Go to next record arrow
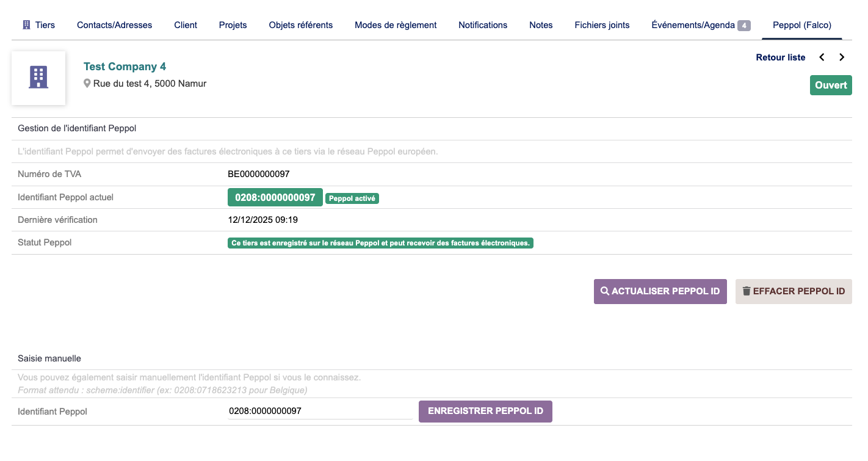868x461 pixels. [x=842, y=57]
